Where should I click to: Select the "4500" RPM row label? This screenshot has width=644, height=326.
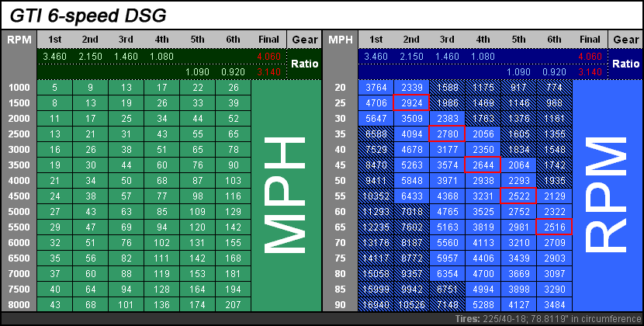coord(19,196)
